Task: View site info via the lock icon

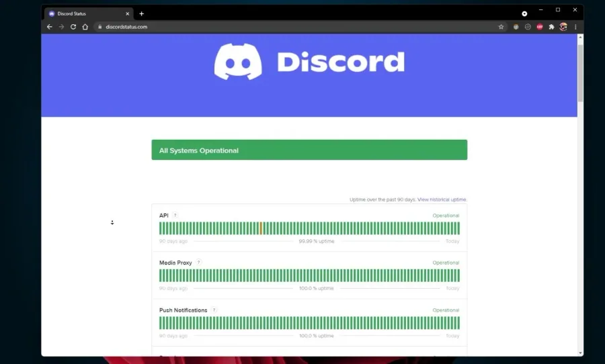Action: 99,27
